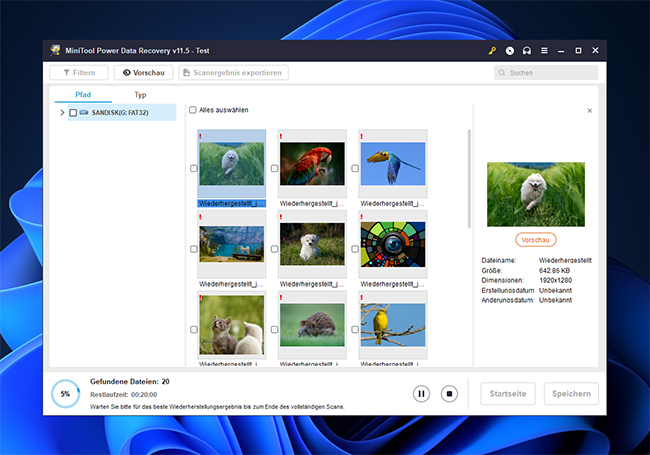Click the 1920x1280 dimensions value
The width and height of the screenshot is (650, 455).
pyautogui.click(x=555, y=281)
